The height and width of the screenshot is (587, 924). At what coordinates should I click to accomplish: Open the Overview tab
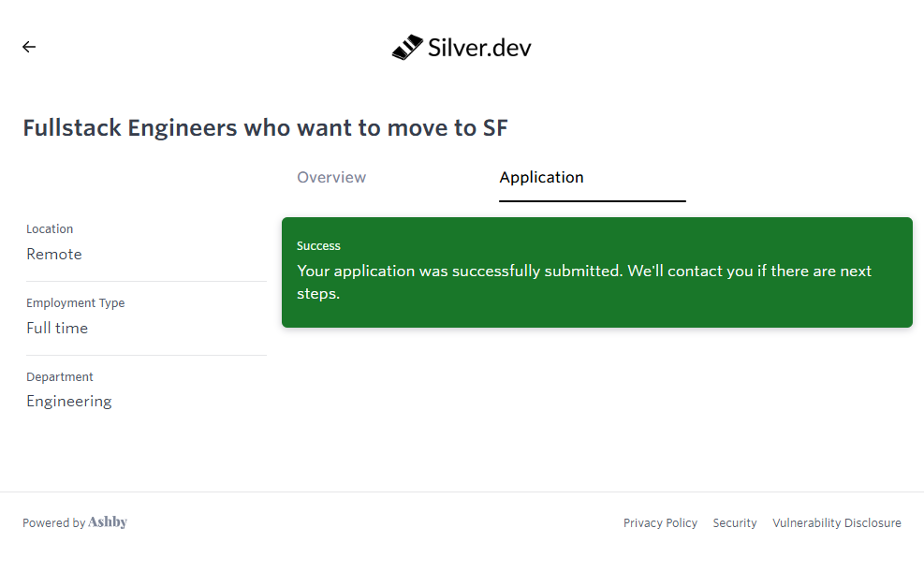(x=331, y=178)
